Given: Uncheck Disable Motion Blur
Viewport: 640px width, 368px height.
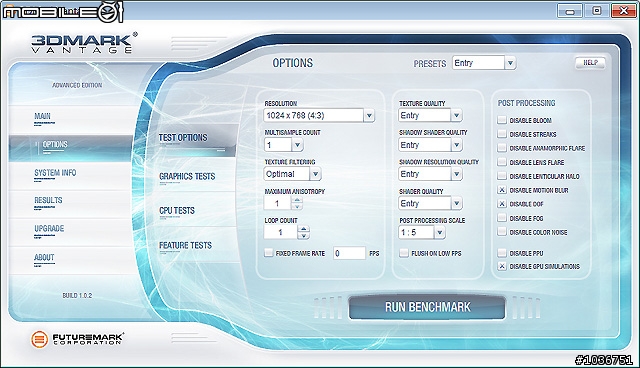Looking at the screenshot, I should [x=502, y=190].
